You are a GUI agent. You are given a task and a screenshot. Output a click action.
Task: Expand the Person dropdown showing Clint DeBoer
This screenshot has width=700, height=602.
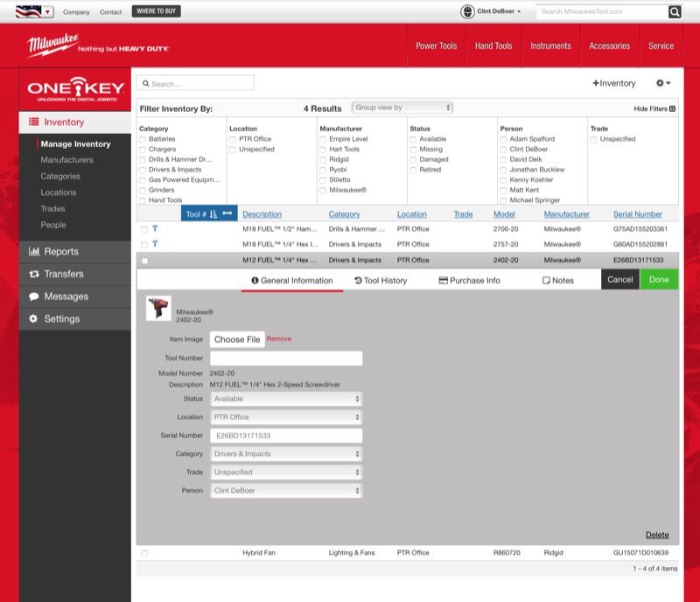pos(286,491)
